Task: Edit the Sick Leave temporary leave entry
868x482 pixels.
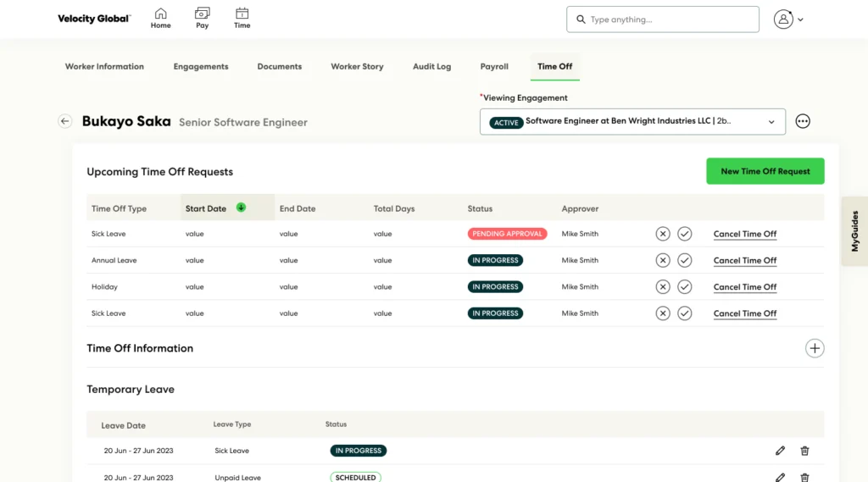Action: coord(780,451)
